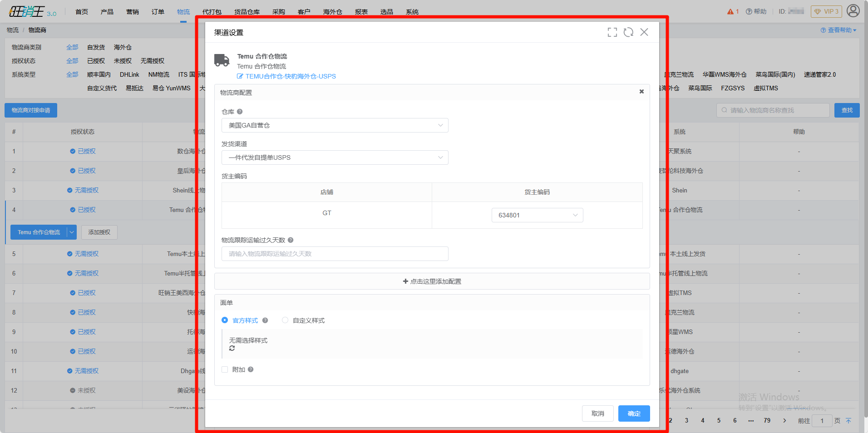The width and height of the screenshot is (868, 433).
Task: Click the back-to-top arrow icon
Action: pos(848,421)
